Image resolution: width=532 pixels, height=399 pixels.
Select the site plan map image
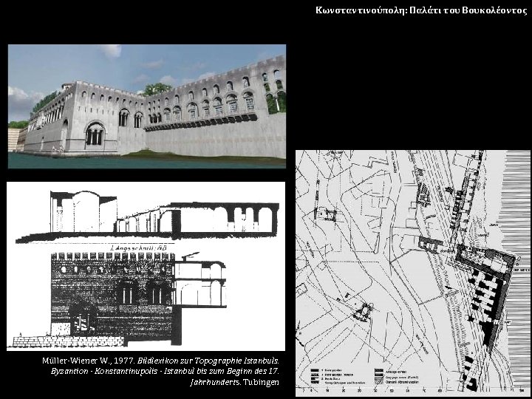(412, 273)
